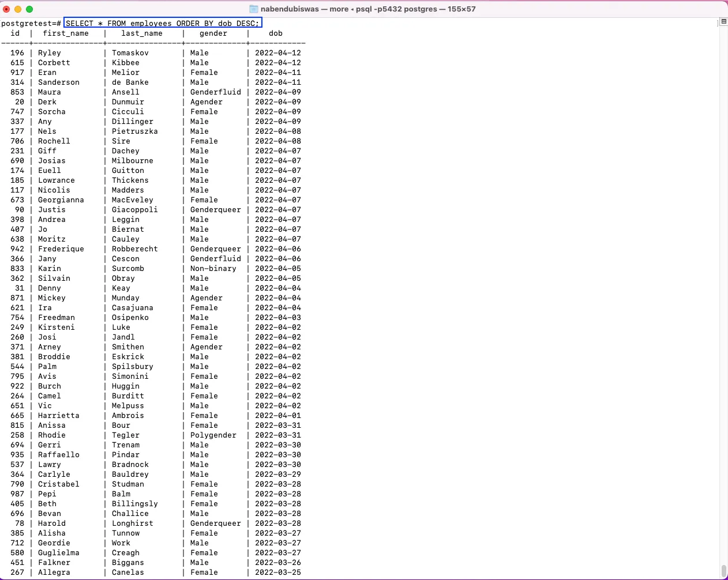Click last name 'Smithen'

point(128,347)
